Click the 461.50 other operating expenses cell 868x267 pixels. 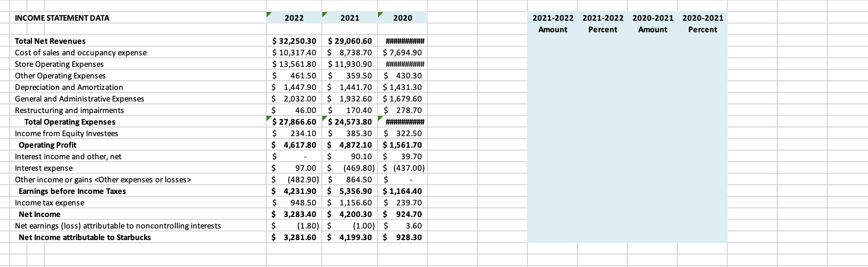point(294,76)
